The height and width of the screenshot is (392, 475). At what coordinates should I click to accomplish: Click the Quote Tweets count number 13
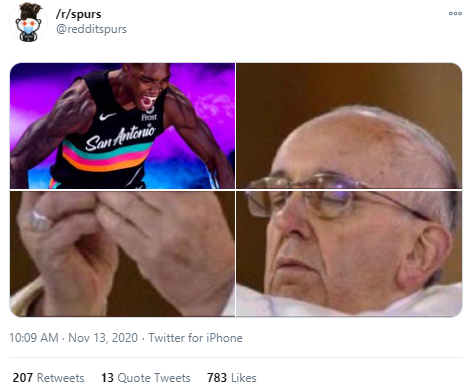point(107,378)
